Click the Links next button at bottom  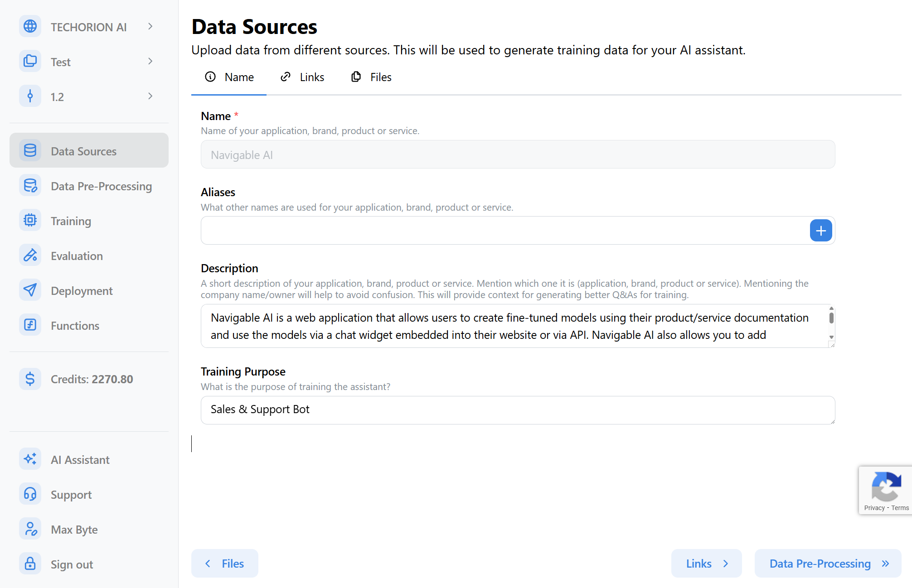pyautogui.click(x=706, y=564)
